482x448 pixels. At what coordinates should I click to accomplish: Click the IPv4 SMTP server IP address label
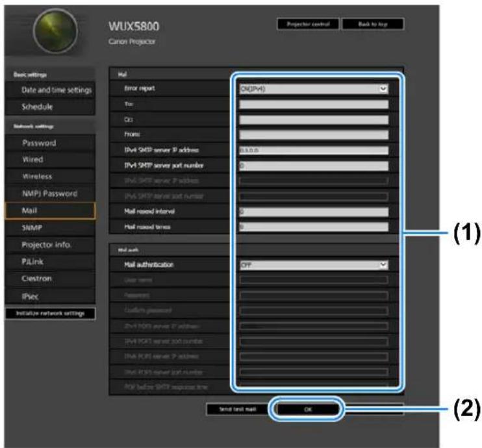(x=162, y=150)
